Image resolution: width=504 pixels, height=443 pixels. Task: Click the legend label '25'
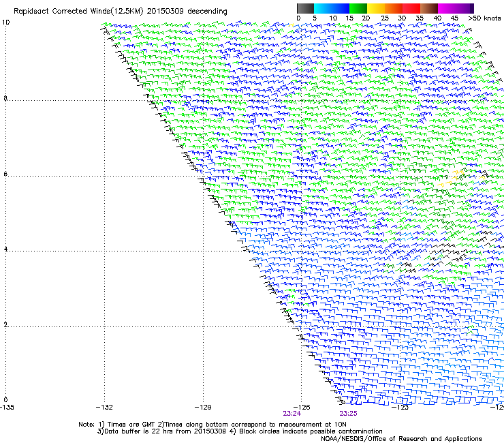pos(385,18)
